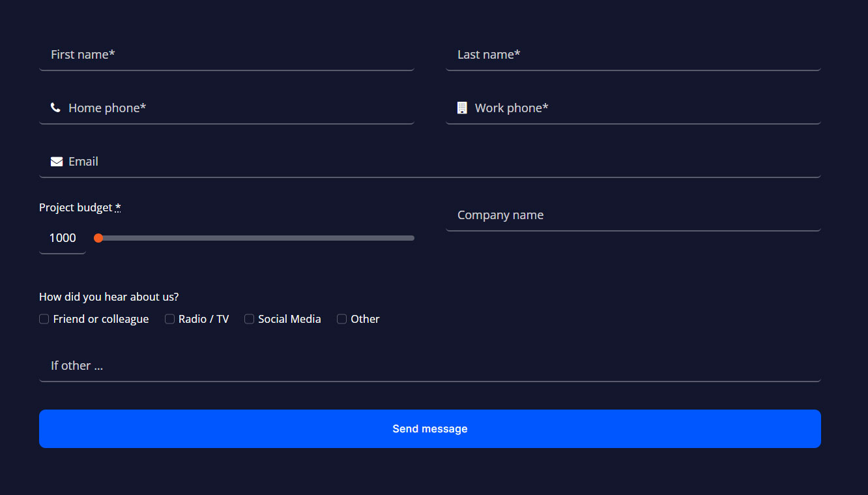
Task: Click the orange budget slider handle
Action: tap(98, 238)
